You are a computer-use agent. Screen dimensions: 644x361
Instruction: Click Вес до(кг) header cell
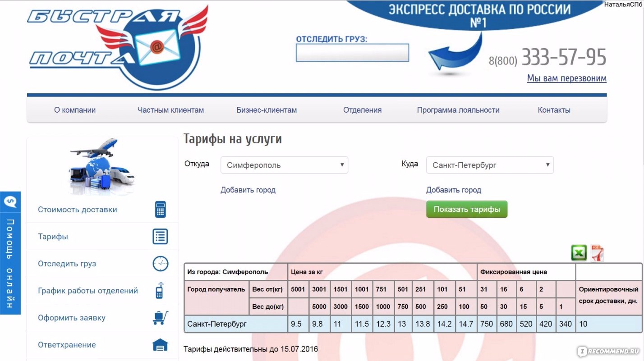point(268,306)
